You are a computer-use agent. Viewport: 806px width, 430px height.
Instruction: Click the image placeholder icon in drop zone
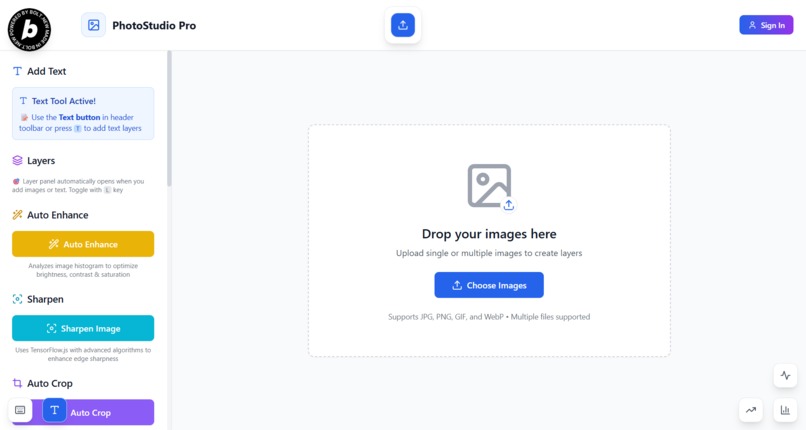489,186
